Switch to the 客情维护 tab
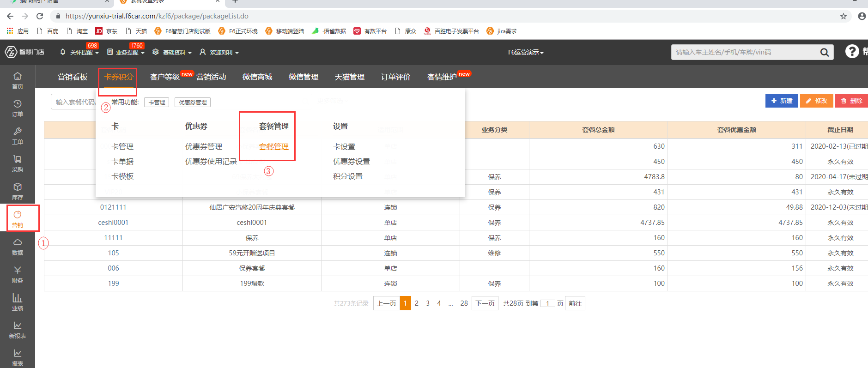 [x=442, y=77]
